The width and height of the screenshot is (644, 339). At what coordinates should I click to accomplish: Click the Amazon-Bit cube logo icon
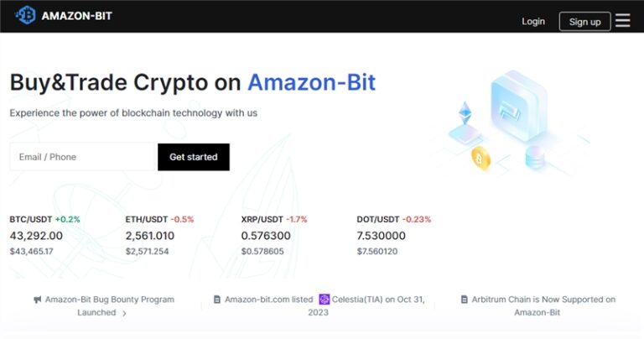(x=26, y=16)
